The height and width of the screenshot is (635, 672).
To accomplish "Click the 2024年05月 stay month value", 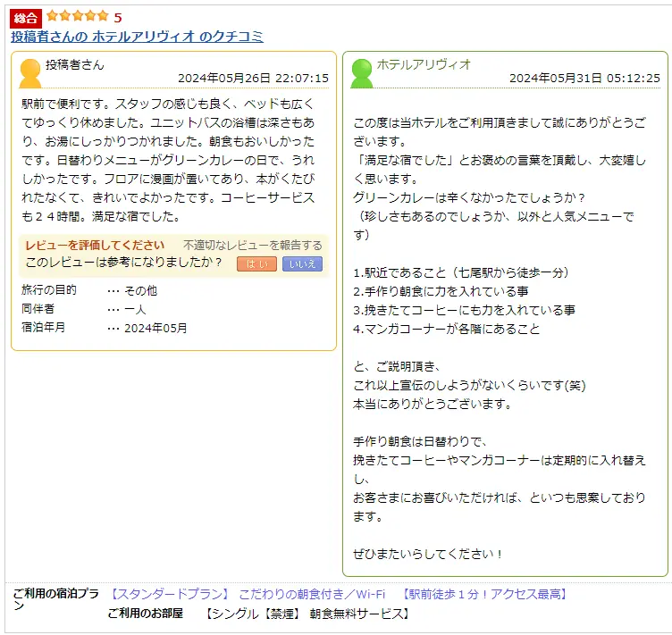I will pos(156,329).
